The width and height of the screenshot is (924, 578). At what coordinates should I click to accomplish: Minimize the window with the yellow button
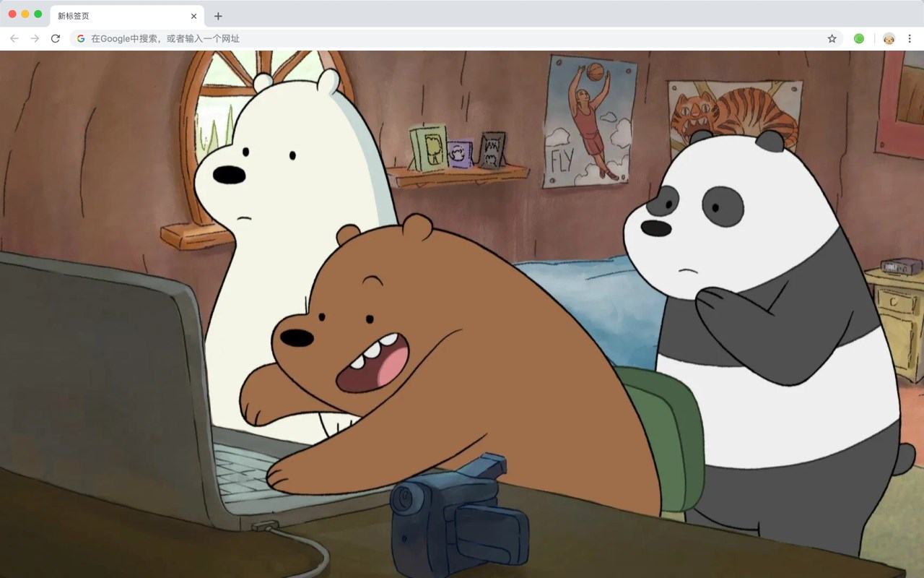[x=25, y=14]
